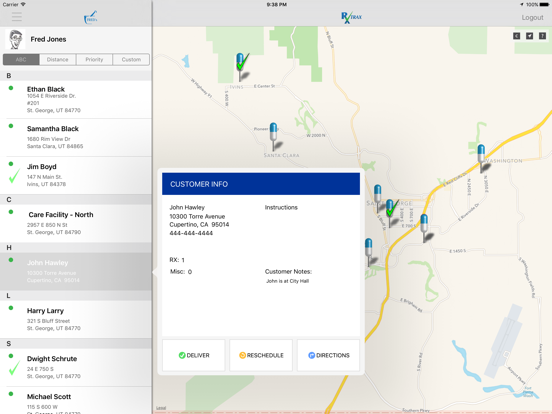
Task: Click section header letter L
Action: (x=8, y=296)
